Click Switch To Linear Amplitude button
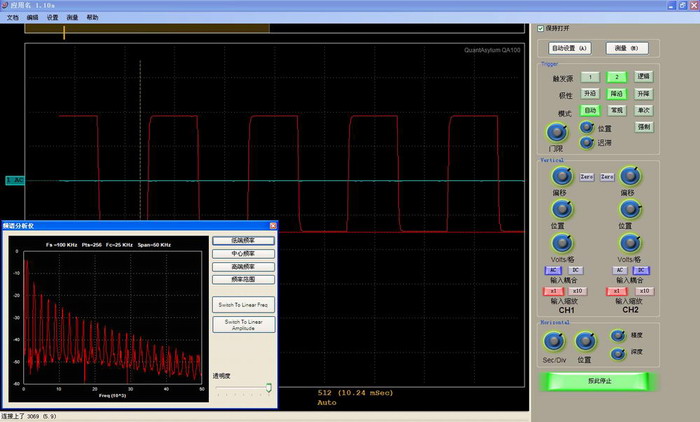700x422 pixels. tap(243, 325)
